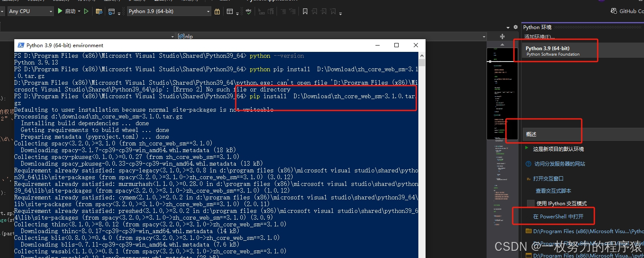Click the green 启动 start debugging icon
The image size is (644, 258).
60,11
